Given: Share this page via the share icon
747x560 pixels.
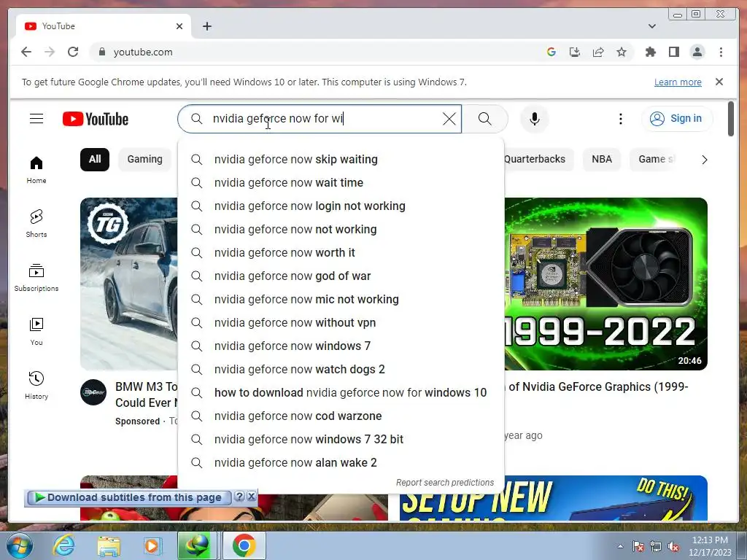Looking at the screenshot, I should (598, 52).
